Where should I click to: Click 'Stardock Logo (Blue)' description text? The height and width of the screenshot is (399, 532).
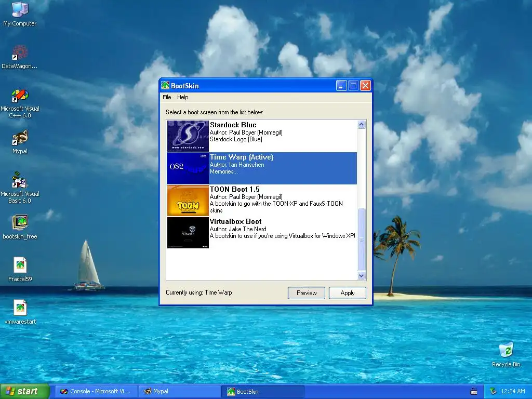(x=236, y=139)
